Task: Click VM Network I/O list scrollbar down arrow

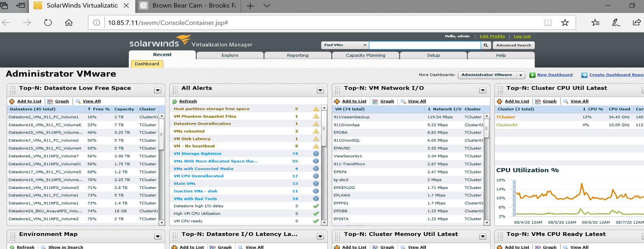Action: [487, 223]
